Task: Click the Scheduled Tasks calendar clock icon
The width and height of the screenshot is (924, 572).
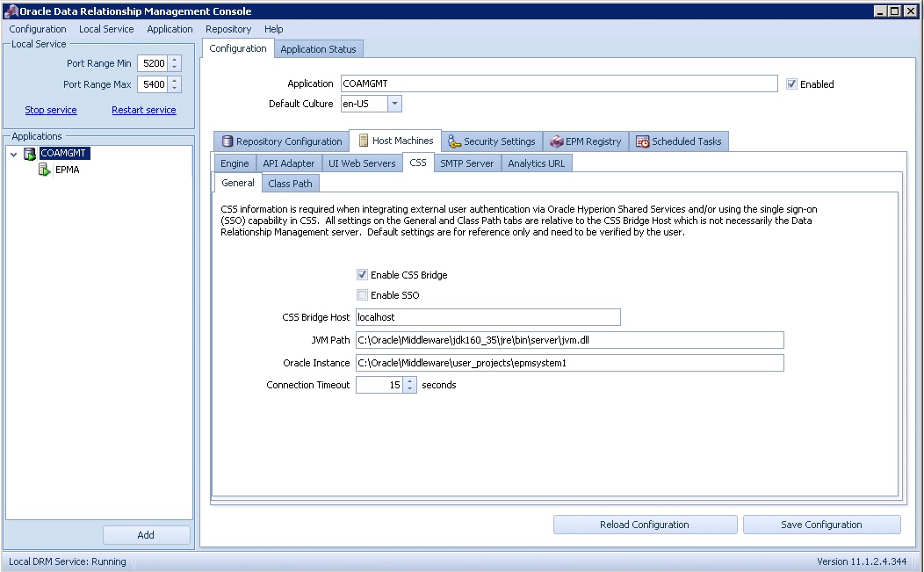Action: (642, 141)
